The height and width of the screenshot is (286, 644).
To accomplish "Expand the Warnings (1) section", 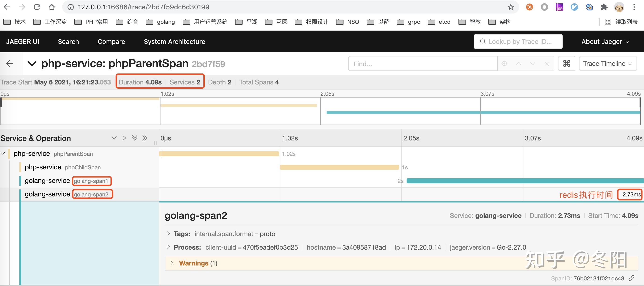I will point(172,263).
